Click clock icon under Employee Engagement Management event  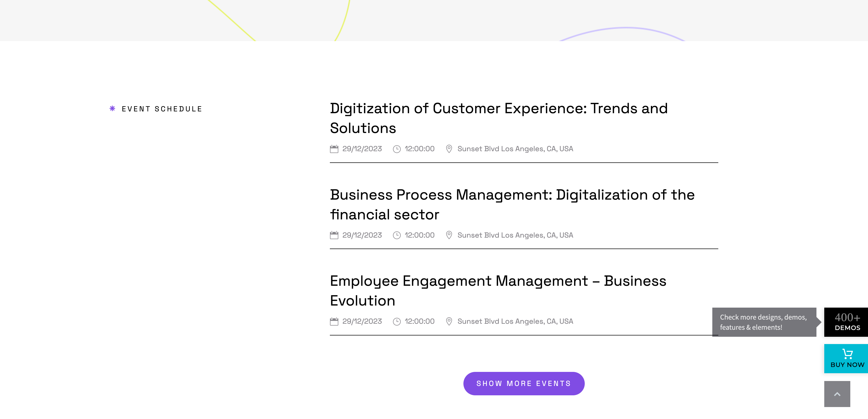(x=397, y=321)
